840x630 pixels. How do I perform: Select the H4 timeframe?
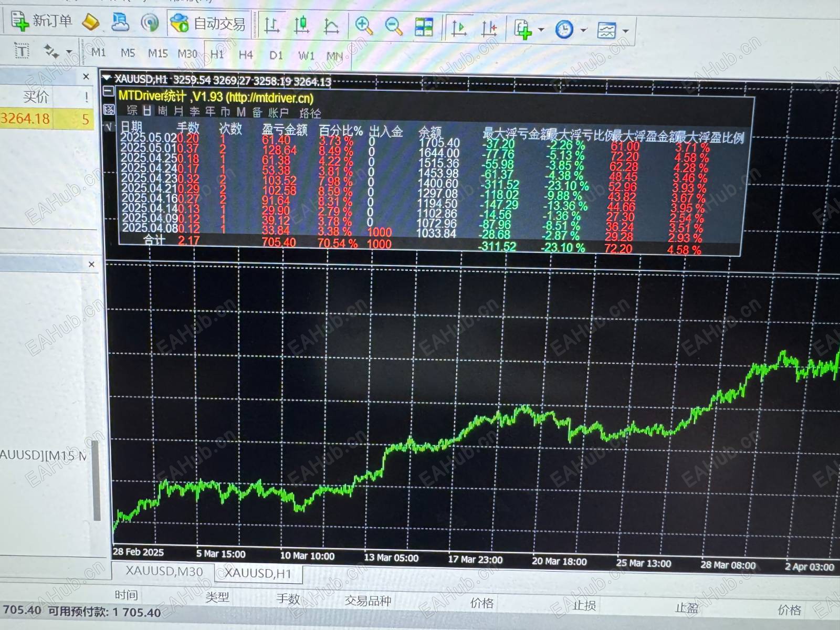click(246, 55)
